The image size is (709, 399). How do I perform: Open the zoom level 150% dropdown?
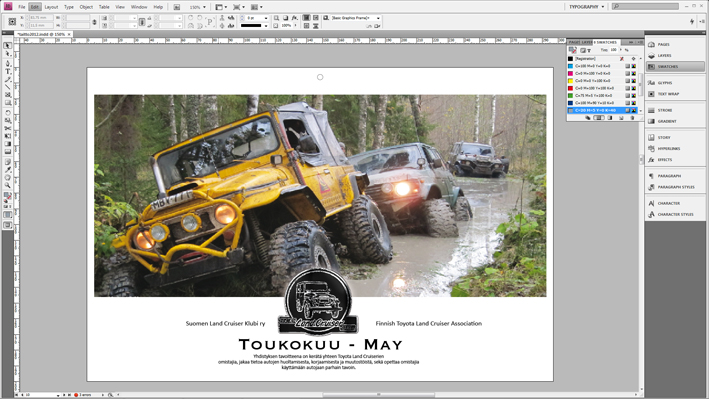(198, 7)
